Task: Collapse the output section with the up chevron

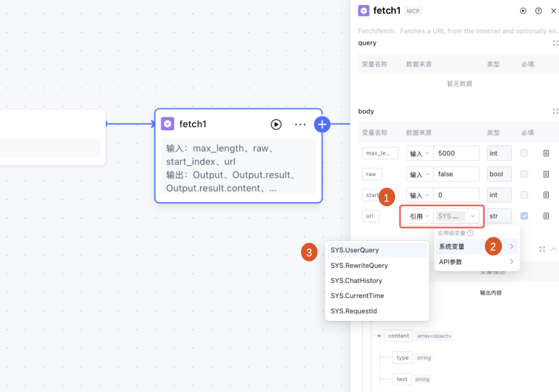Action: tap(554, 249)
